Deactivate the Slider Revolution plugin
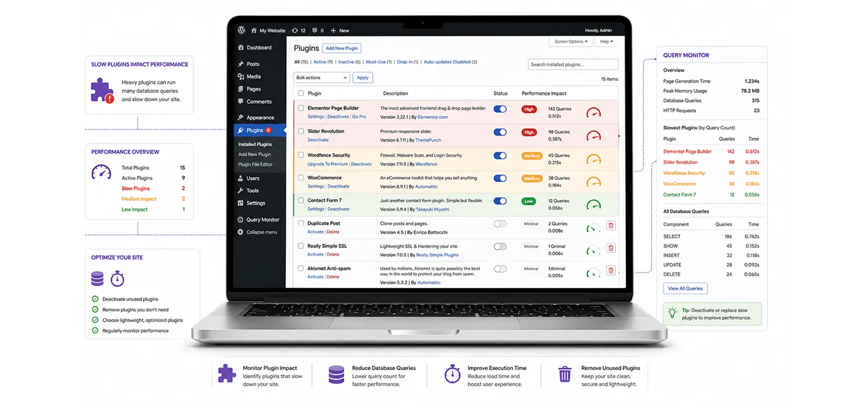The height and width of the screenshot is (408, 868). 318,140
